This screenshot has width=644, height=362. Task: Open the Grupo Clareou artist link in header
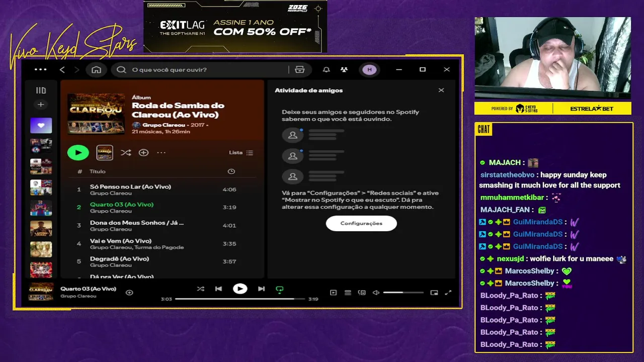pyautogui.click(x=164, y=125)
